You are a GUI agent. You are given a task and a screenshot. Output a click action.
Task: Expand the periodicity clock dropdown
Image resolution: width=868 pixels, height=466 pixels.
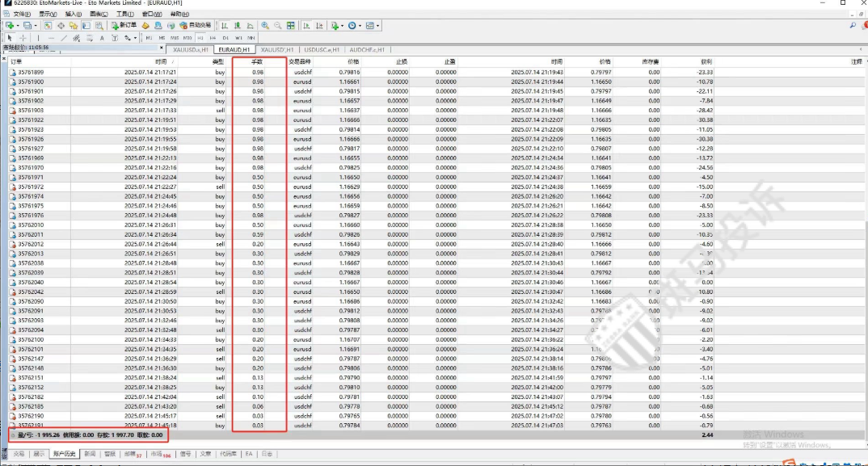pyautogui.click(x=360, y=26)
